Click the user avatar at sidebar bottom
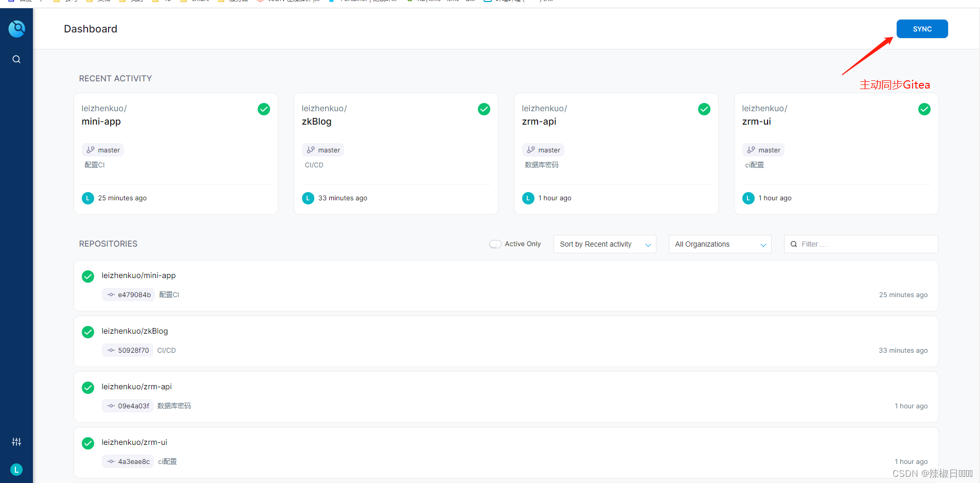 click(x=16, y=469)
